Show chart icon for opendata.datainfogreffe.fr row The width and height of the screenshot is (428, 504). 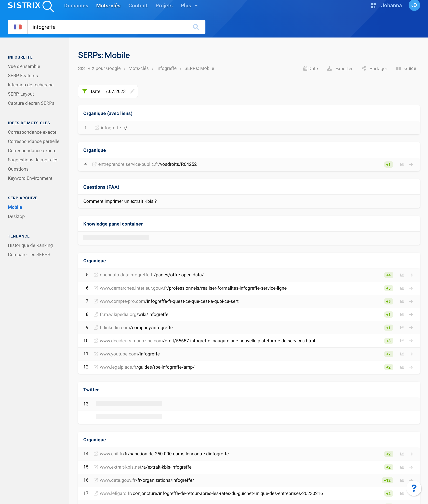[402, 275]
